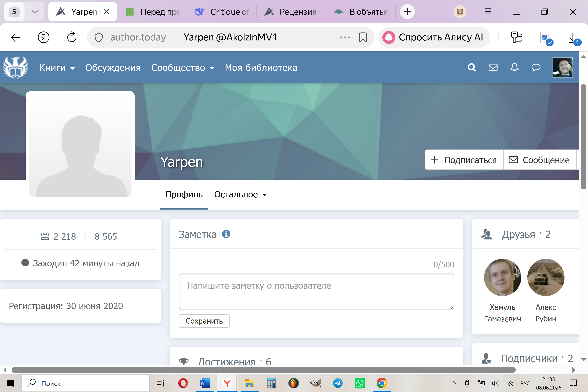Click the horizontal scrollbar at bottom
This screenshot has height=392, width=588.
(x=263, y=370)
